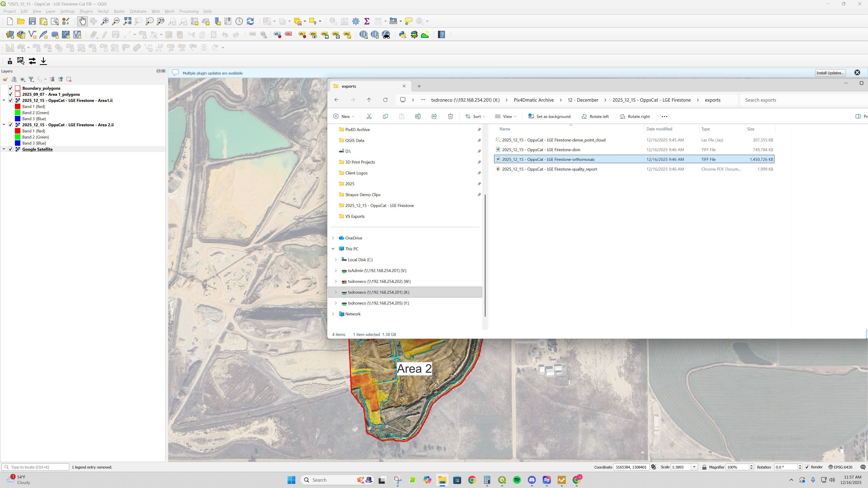868x488 pixels.
Task: Toggle Boundary_polygons layer visibility
Action: pyautogui.click(x=11, y=88)
